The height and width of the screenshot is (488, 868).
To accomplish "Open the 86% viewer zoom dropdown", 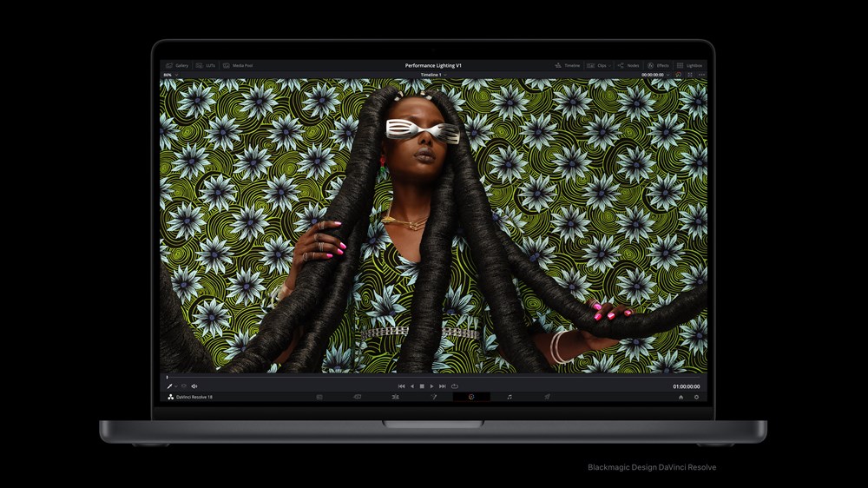I will pyautogui.click(x=168, y=76).
